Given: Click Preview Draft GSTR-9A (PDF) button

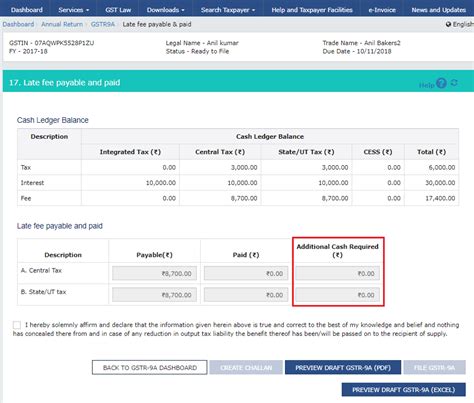Looking at the screenshot, I should pyautogui.click(x=343, y=367).
